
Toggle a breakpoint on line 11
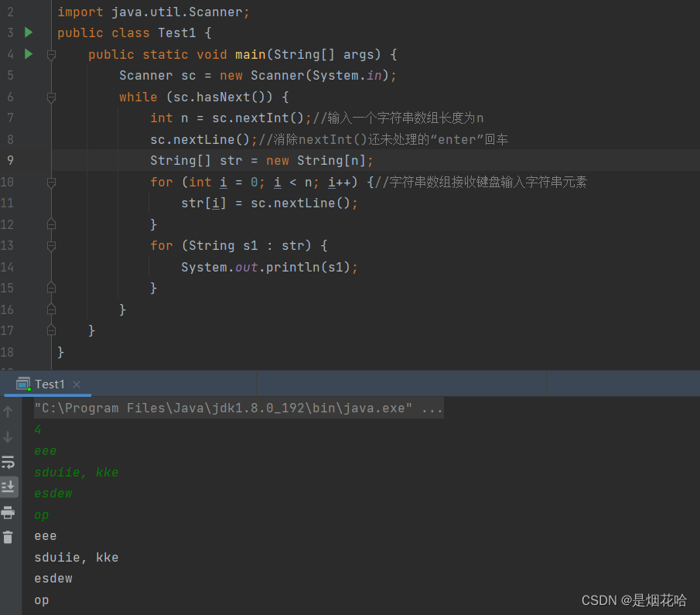(x=35, y=203)
